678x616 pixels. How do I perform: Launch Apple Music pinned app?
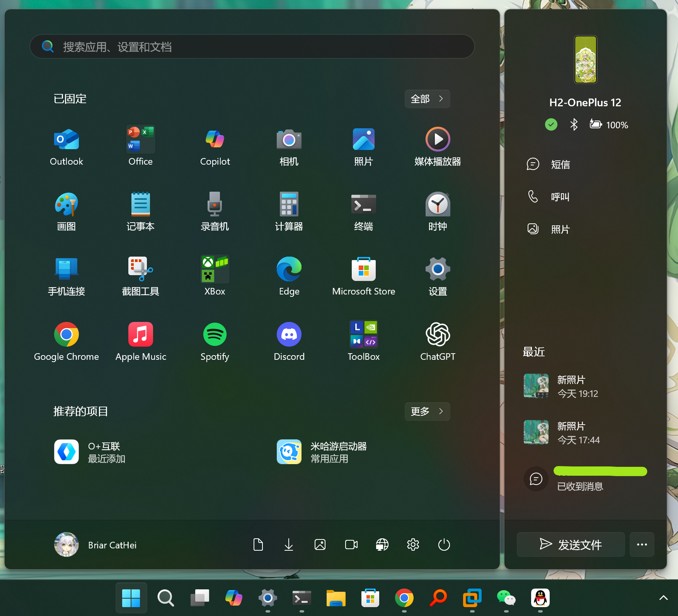click(141, 341)
